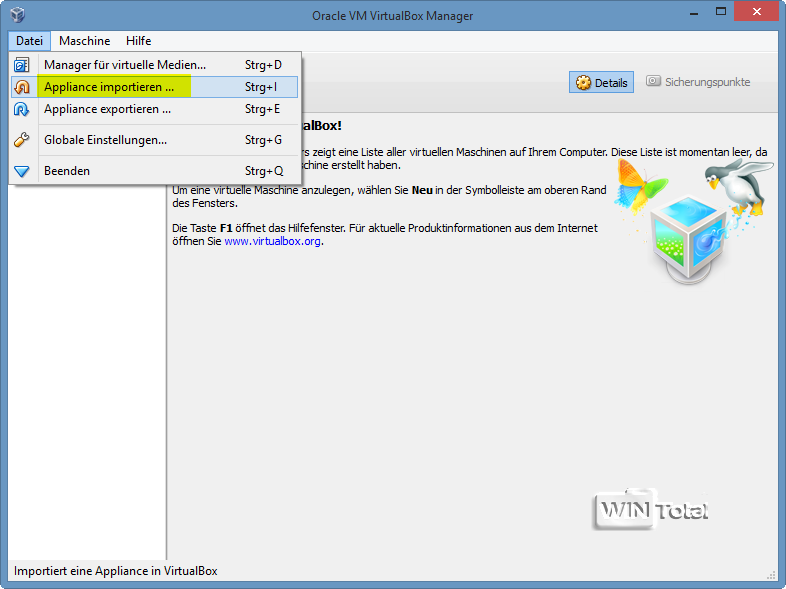Click the Strg+G shortcut text

click(x=263, y=140)
